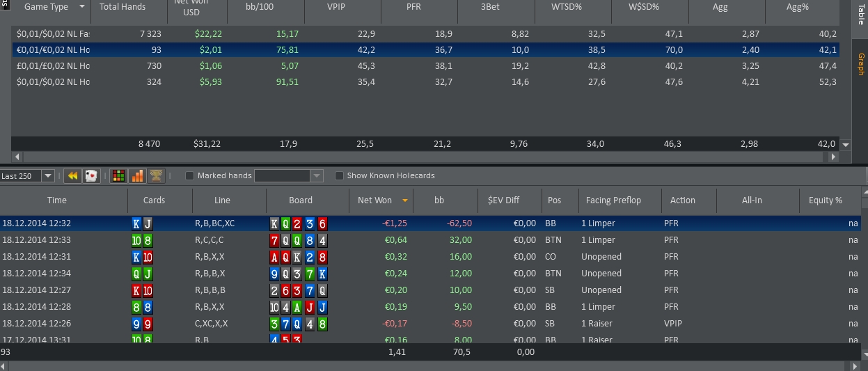Click the yellow double-arrow rewind icon

coord(72,176)
